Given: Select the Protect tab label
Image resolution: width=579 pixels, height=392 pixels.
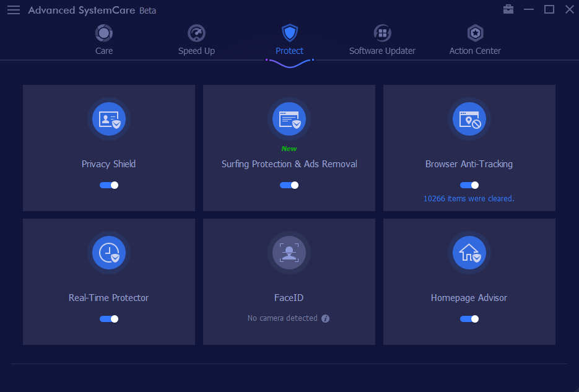Looking at the screenshot, I should (x=290, y=51).
